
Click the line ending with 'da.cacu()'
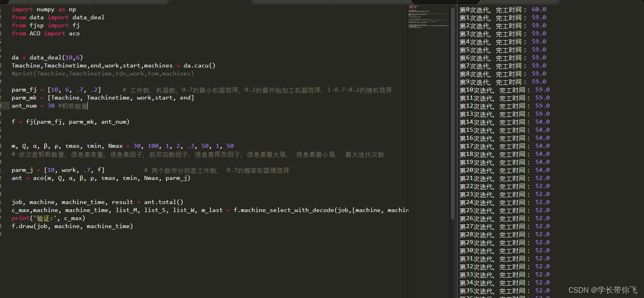(113, 65)
